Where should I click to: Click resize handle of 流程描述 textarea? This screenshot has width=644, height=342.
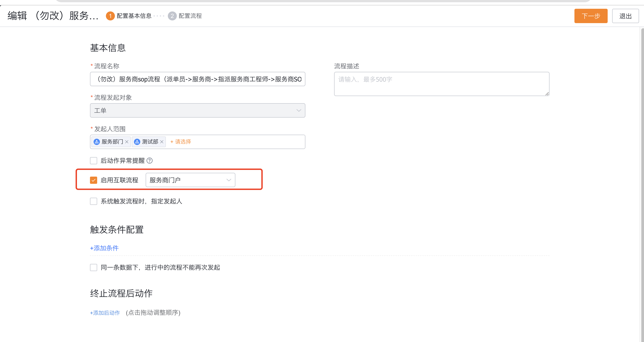coord(547,94)
